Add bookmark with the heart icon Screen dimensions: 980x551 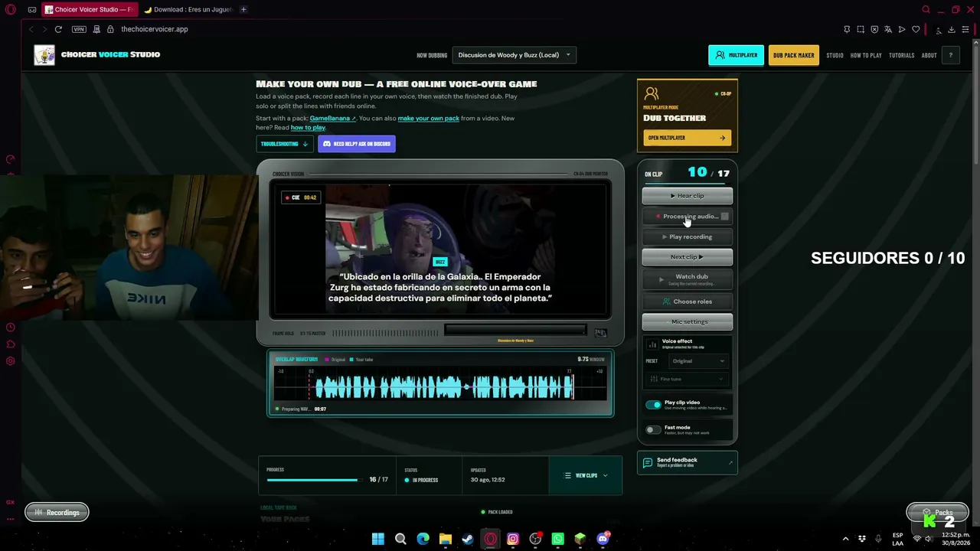(916, 29)
